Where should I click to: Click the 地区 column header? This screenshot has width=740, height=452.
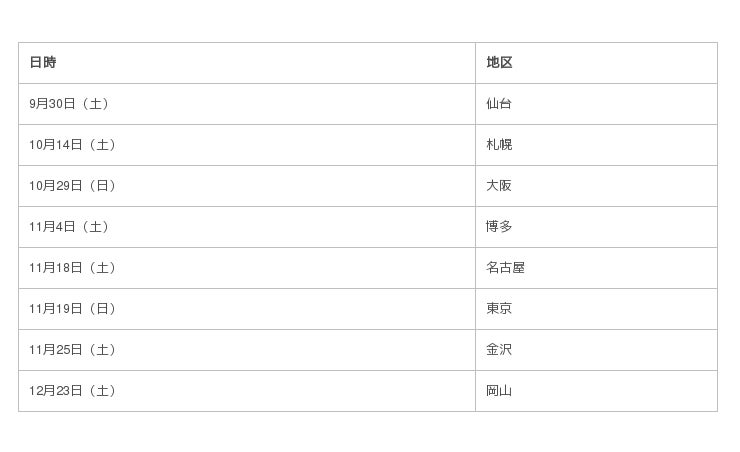pos(499,63)
